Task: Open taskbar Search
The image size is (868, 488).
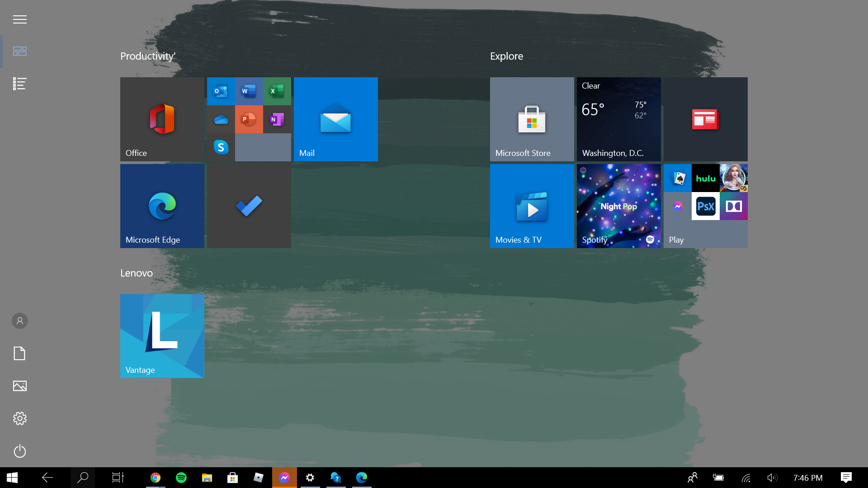Action: click(83, 478)
